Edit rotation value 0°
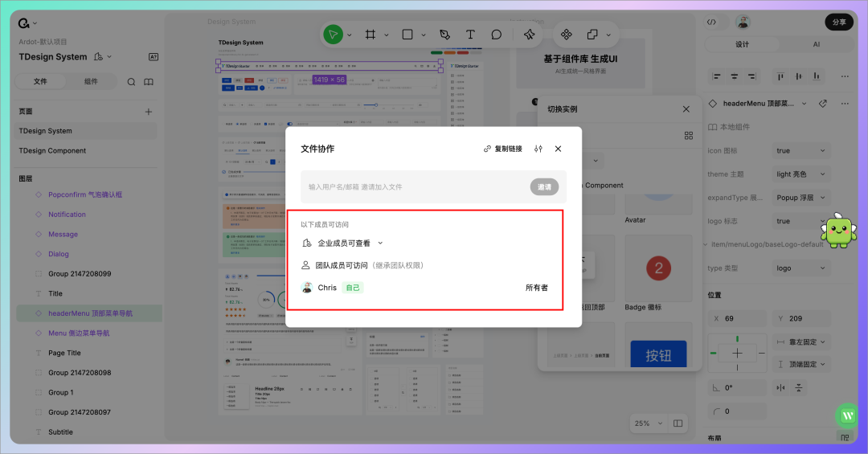Image resolution: width=868 pixels, height=454 pixels. click(737, 388)
